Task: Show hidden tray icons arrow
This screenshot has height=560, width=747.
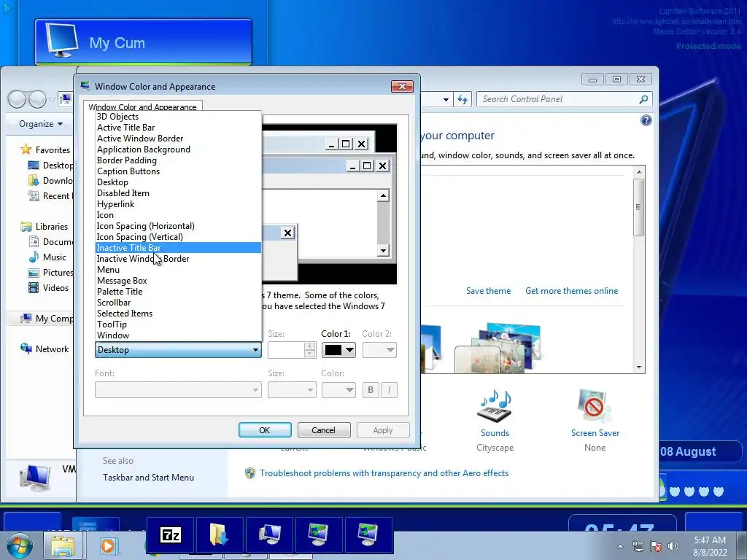Action: pyautogui.click(x=620, y=546)
